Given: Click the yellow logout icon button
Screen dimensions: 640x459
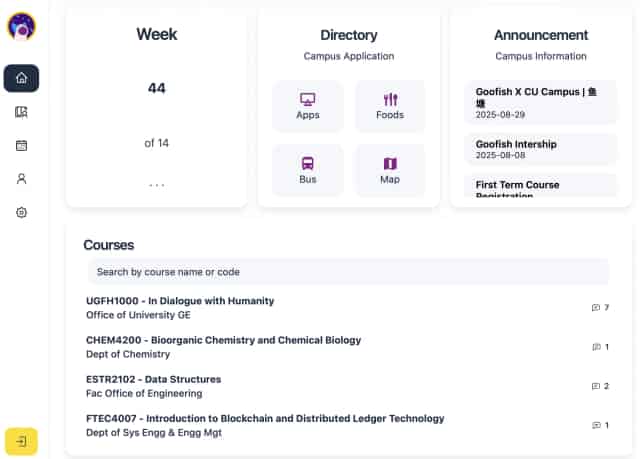Looking at the screenshot, I should [21, 440].
